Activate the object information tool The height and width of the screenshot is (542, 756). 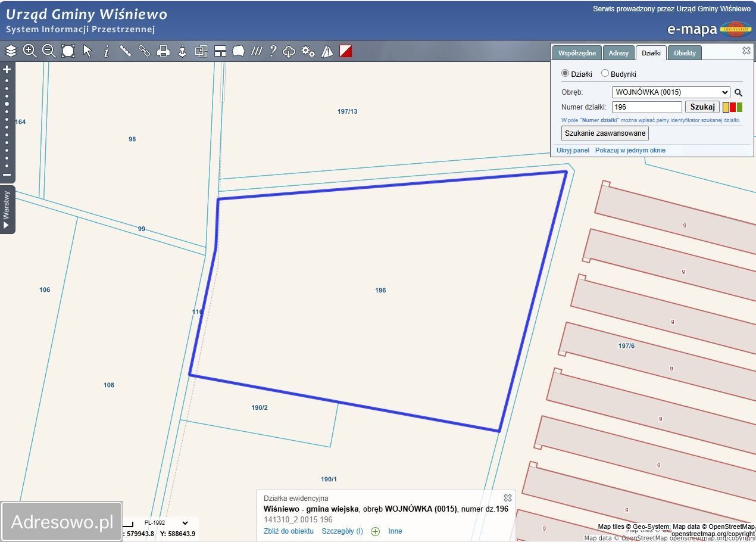106,51
